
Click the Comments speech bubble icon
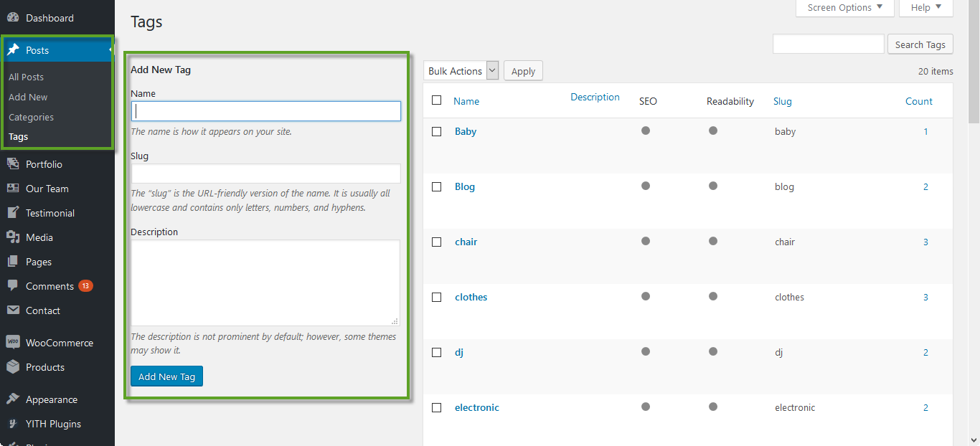point(13,286)
